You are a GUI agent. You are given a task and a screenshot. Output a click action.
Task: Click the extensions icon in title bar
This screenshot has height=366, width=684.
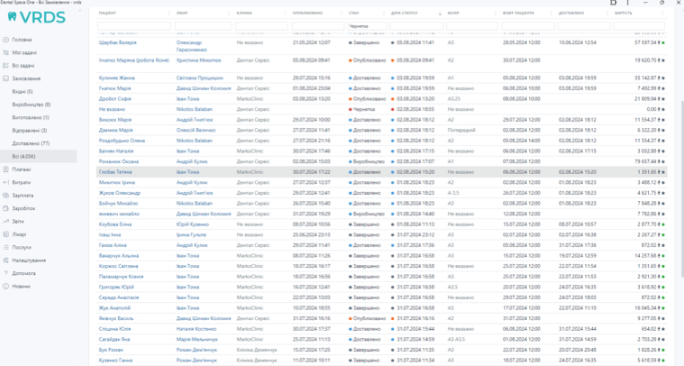(x=613, y=3)
